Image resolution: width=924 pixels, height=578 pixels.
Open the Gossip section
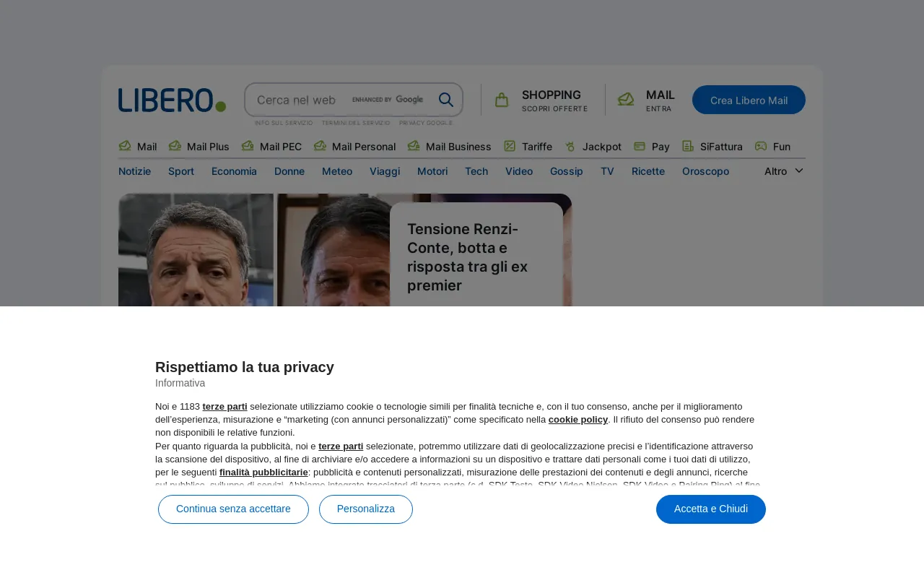pos(567,171)
